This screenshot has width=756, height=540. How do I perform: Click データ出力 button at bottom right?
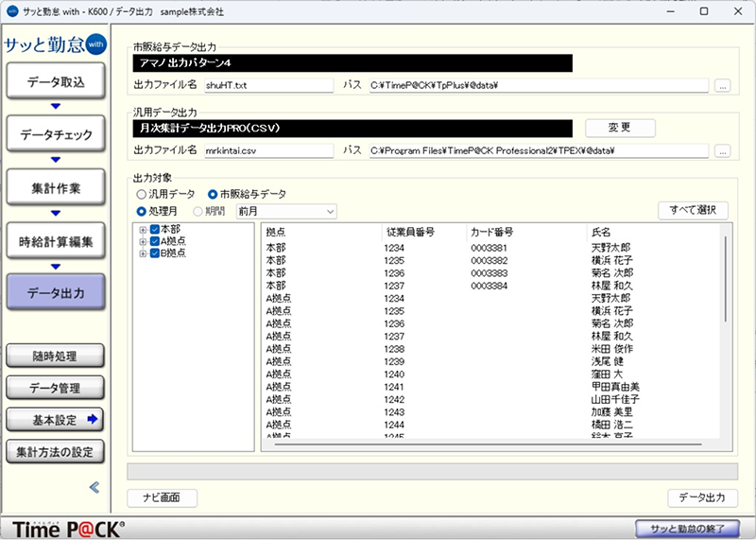coord(702,498)
